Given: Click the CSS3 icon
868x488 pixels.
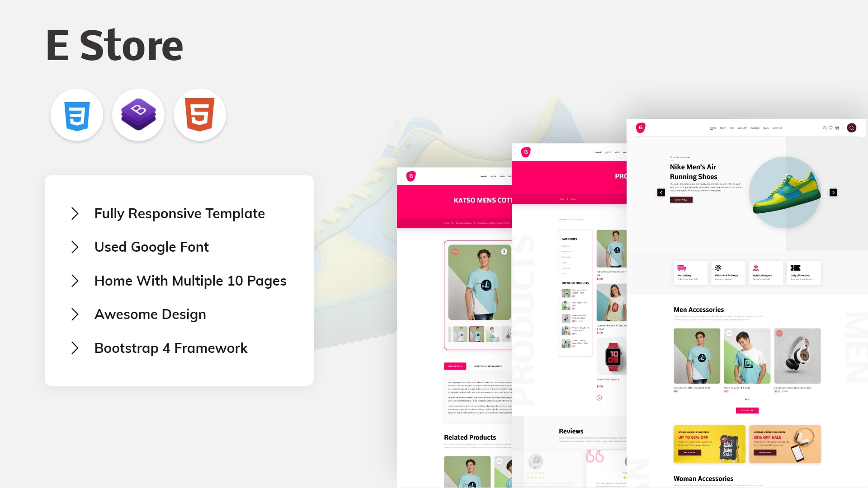Looking at the screenshot, I should tap(76, 114).
